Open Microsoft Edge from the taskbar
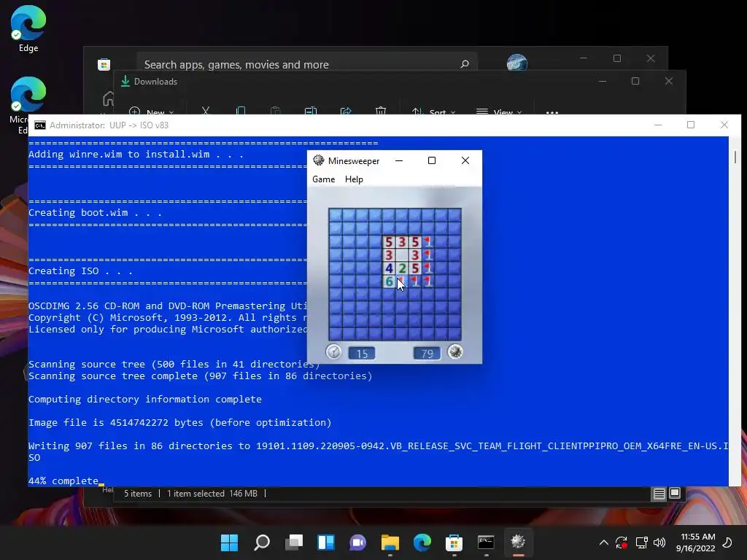 (x=422, y=542)
